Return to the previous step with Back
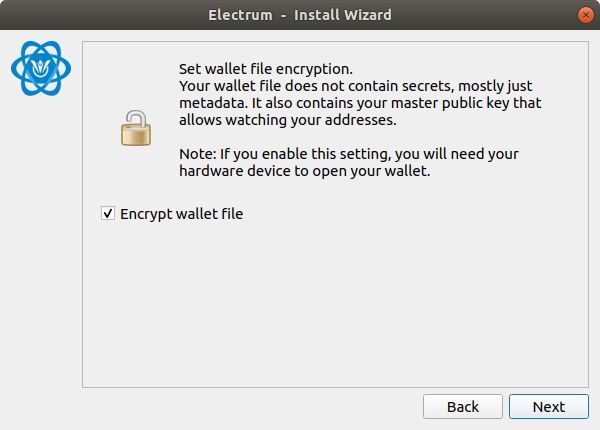This screenshot has width=600, height=430. pos(463,407)
